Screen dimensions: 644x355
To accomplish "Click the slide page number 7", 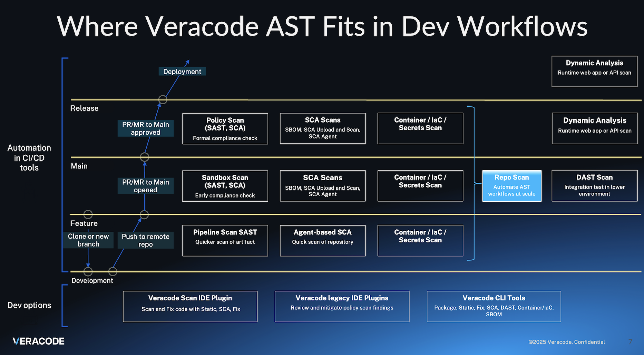I will pyautogui.click(x=631, y=342).
